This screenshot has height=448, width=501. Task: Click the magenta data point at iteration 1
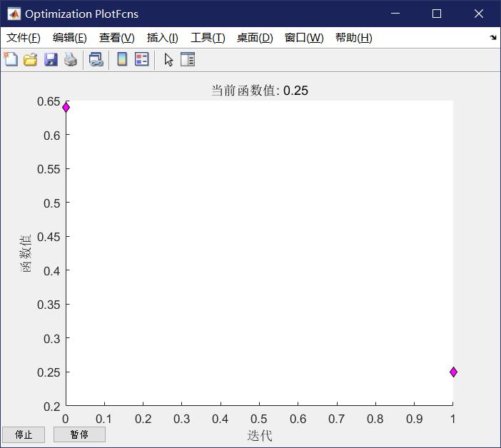point(453,372)
